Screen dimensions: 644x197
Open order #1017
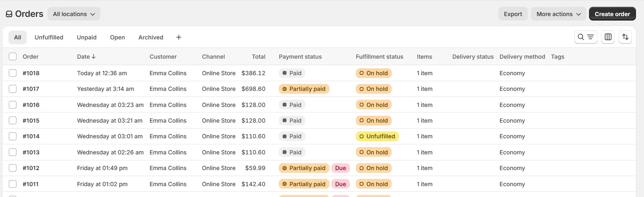(31, 89)
